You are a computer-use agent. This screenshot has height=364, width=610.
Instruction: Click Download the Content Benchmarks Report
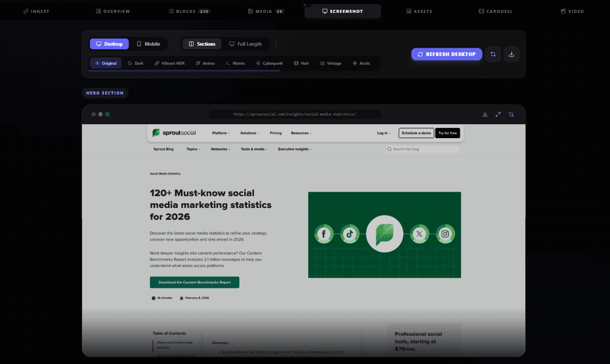195,282
